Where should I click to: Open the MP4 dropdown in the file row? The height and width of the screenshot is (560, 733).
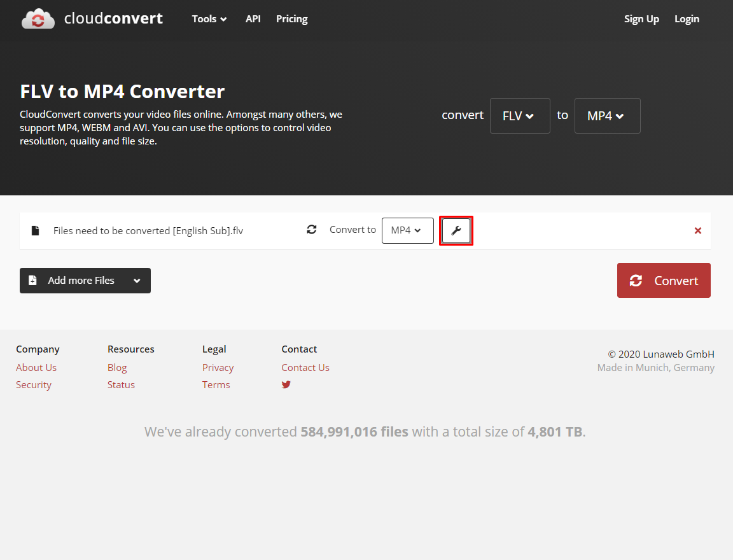[408, 230]
